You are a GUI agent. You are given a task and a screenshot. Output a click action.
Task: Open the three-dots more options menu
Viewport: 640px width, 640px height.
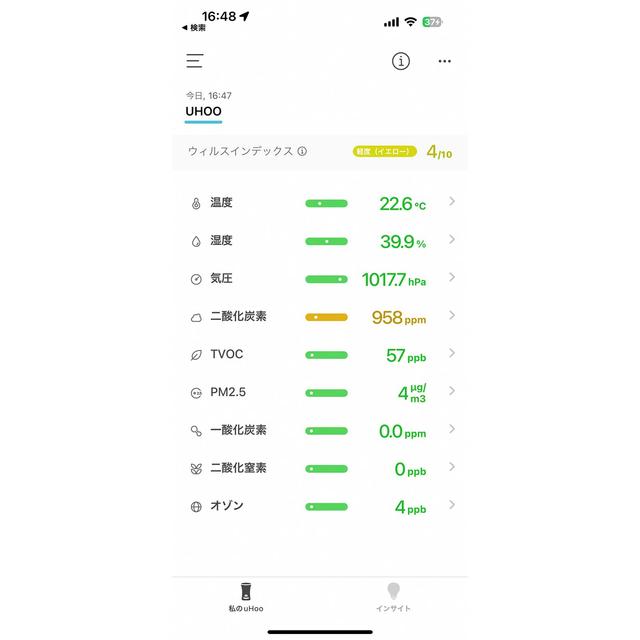coord(444,61)
